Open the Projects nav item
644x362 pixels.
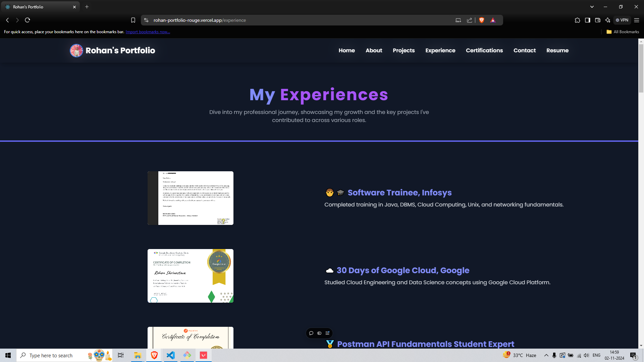404,50
